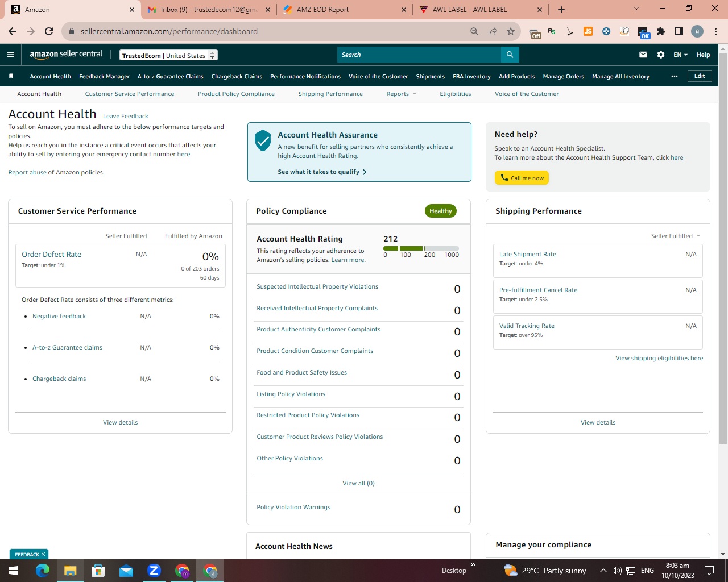Open the Chrome profile avatar
The image size is (728, 582).
[697, 31]
